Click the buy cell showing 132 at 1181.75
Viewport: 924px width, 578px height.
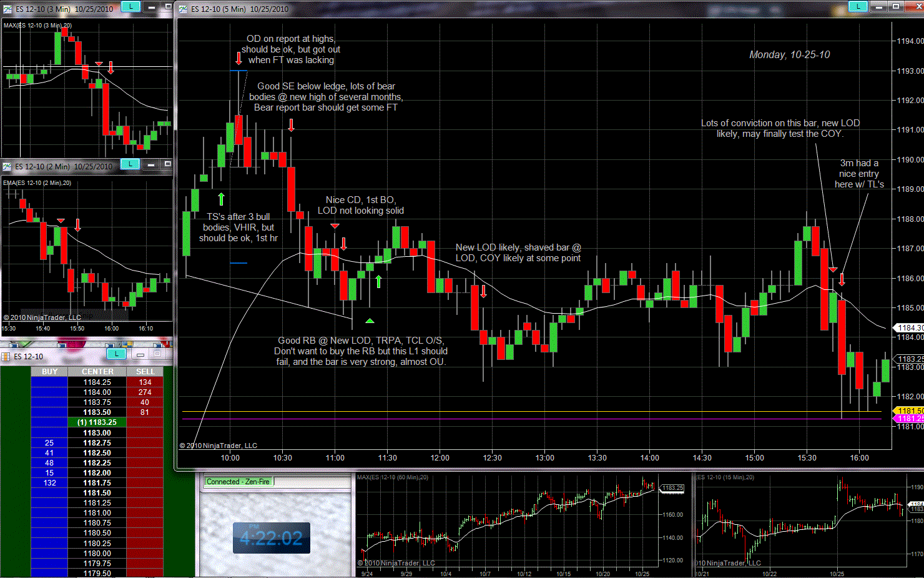pyautogui.click(x=49, y=483)
